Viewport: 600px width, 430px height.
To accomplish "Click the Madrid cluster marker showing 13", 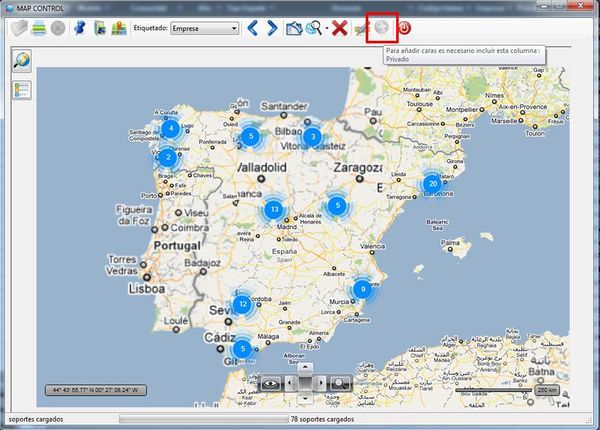I will [273, 209].
